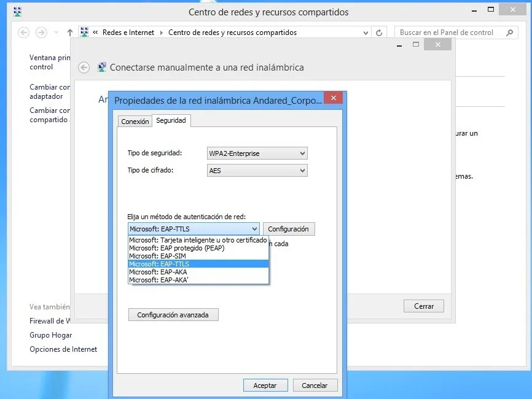Click Cancelar in properties dialog
Viewport: 532px width, 399px height.
click(x=315, y=385)
